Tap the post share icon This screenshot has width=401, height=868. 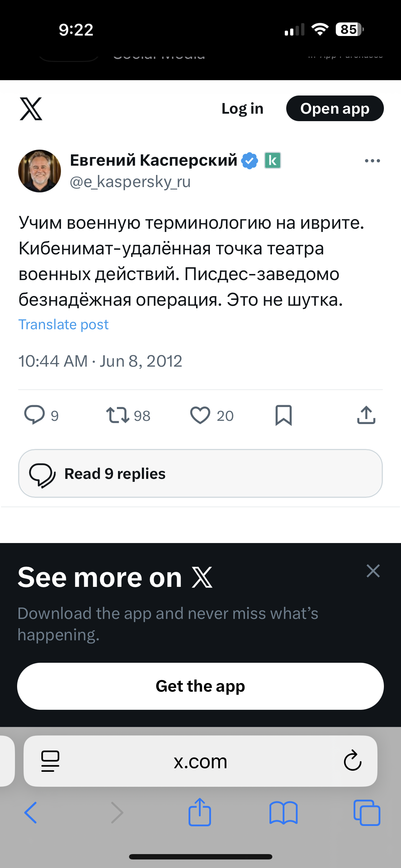366,415
